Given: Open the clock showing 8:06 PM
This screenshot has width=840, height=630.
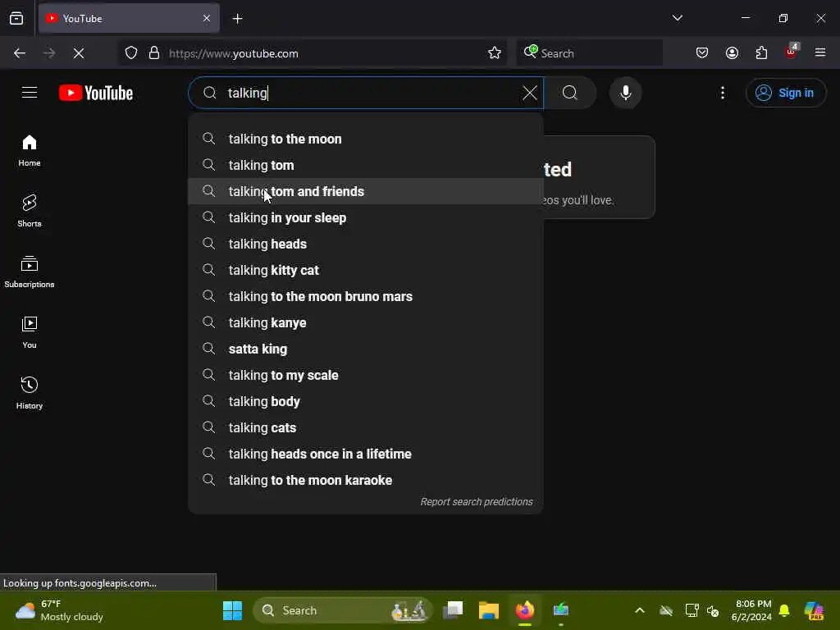Looking at the screenshot, I should [751, 610].
